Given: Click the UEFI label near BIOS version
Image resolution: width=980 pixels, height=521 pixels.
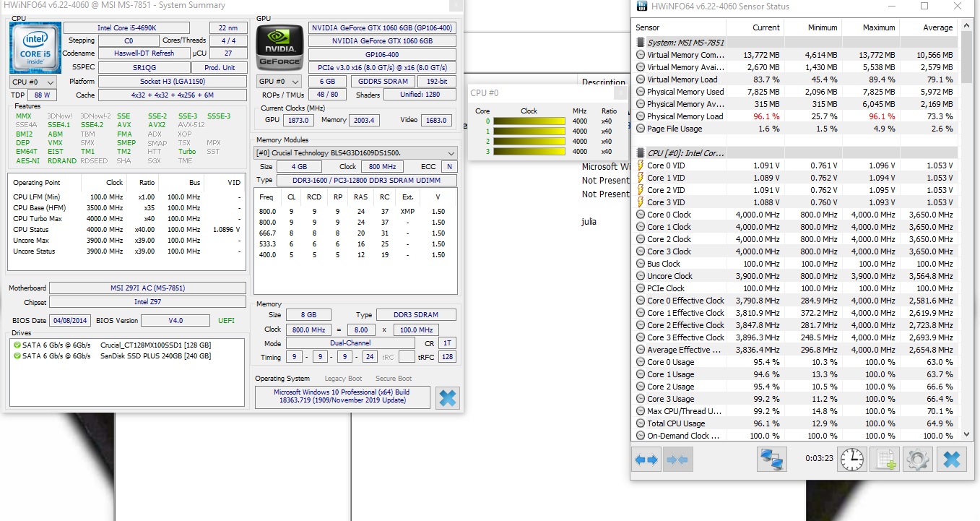Looking at the screenshot, I should coord(226,320).
